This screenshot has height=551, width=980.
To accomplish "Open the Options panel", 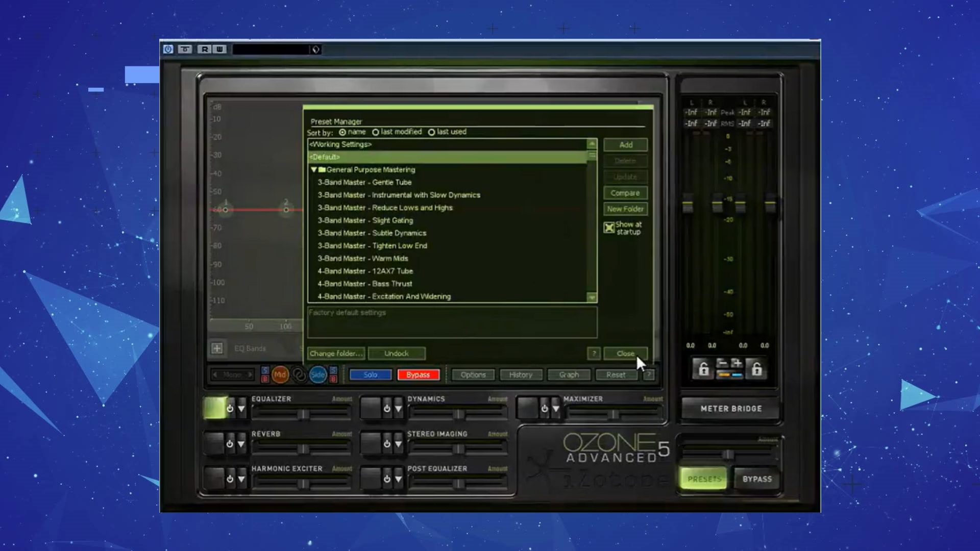I will (473, 374).
